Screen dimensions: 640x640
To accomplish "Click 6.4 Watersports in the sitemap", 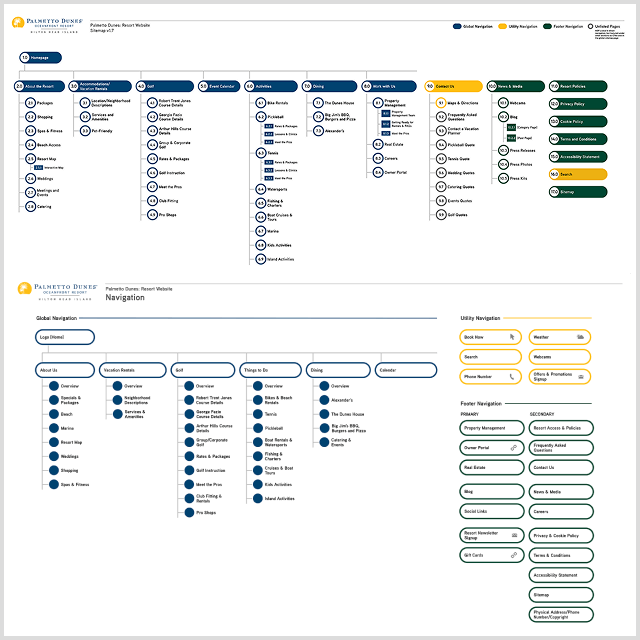I will (x=271, y=189).
